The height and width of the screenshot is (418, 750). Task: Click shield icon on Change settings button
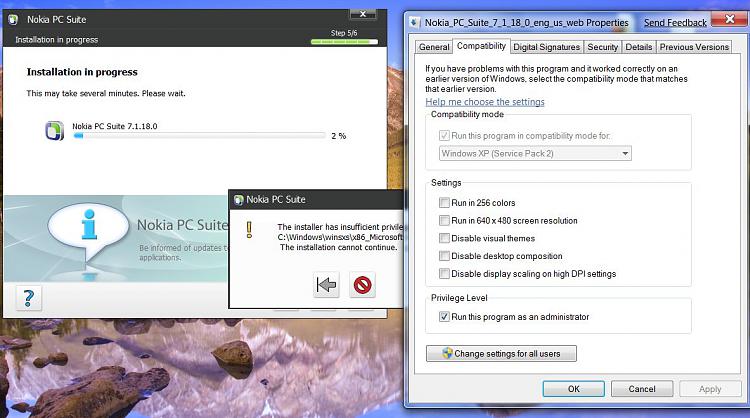pyautogui.click(x=447, y=353)
